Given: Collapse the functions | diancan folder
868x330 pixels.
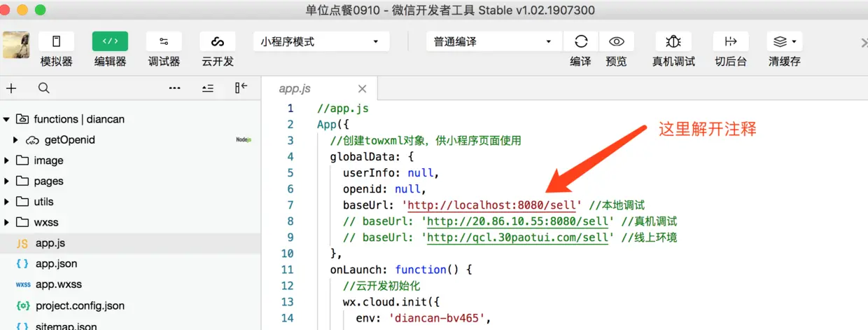Looking at the screenshot, I should tap(6, 119).
